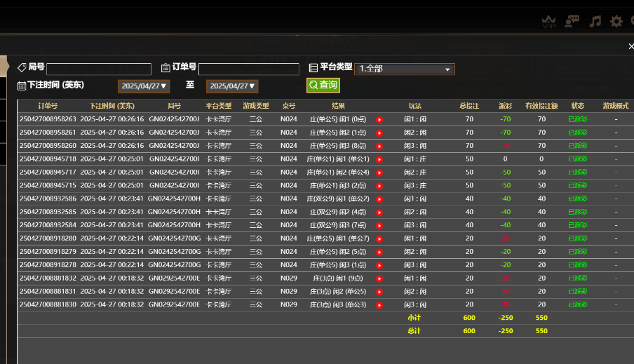This screenshot has height=364, width=634.
Task: Play video replay for order 250427008958263
Action: point(379,119)
